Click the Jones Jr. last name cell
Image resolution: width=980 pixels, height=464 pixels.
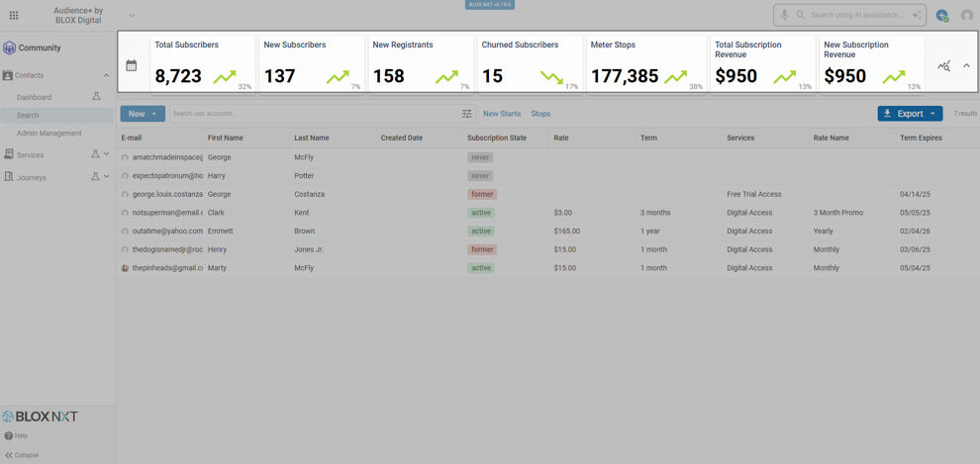coord(311,249)
